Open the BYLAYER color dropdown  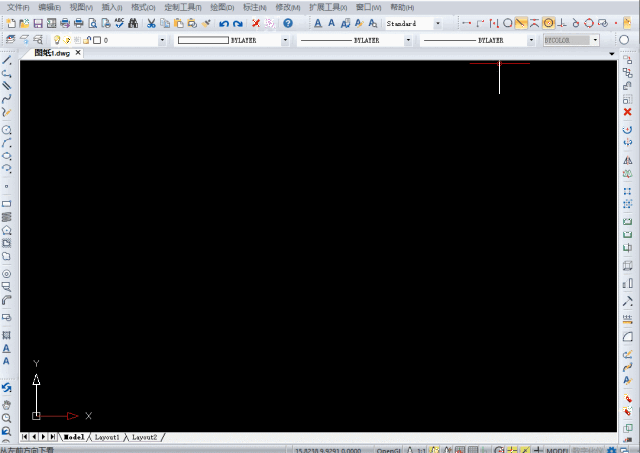[285, 40]
